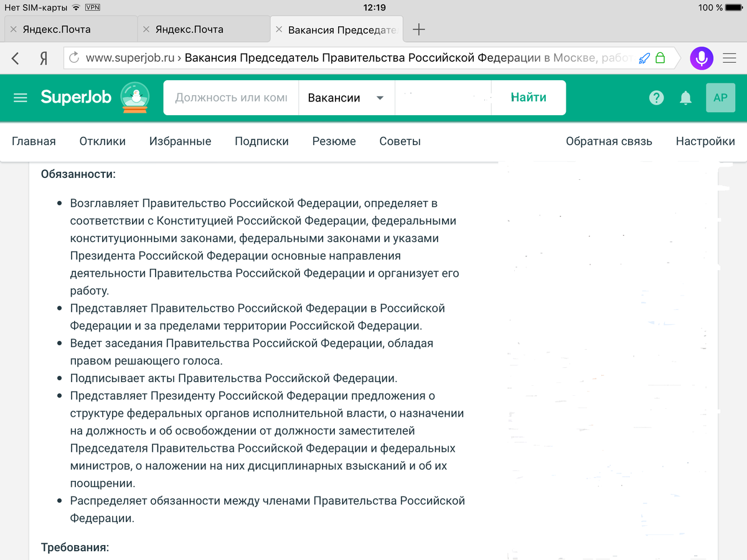The width and height of the screenshot is (747, 560).
Task: Click the bullet Подписывает акты Правительства
Action: [x=233, y=378]
